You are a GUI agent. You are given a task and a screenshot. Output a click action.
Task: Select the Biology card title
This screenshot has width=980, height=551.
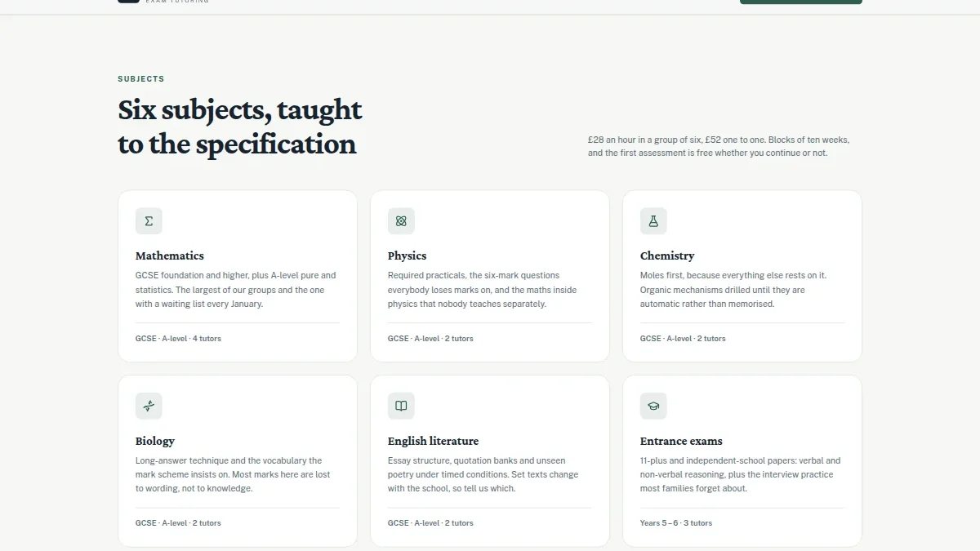[155, 441]
